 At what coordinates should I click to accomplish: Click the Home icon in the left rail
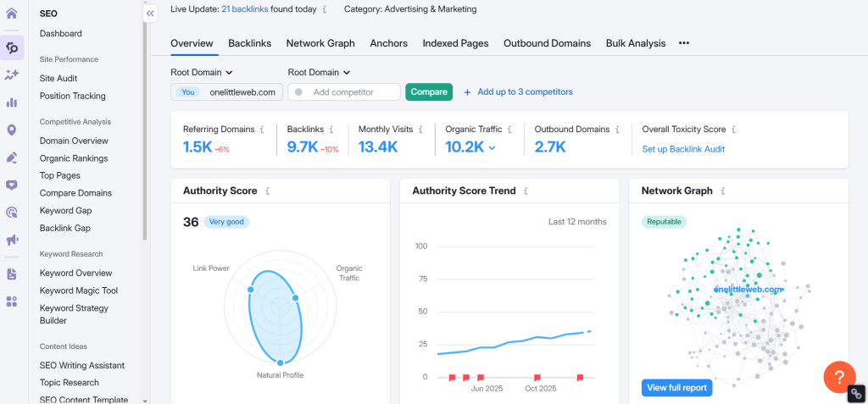pos(12,14)
